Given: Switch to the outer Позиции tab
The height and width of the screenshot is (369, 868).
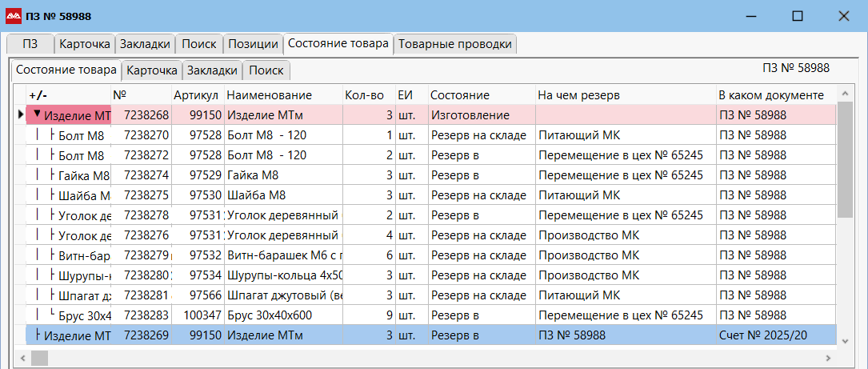Looking at the screenshot, I should tap(253, 44).
